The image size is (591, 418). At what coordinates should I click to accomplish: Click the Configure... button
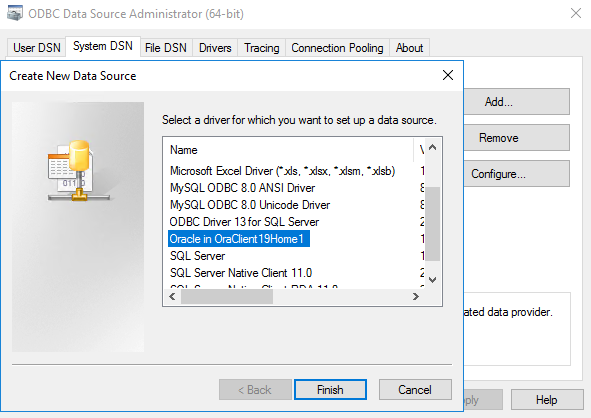[x=516, y=174]
